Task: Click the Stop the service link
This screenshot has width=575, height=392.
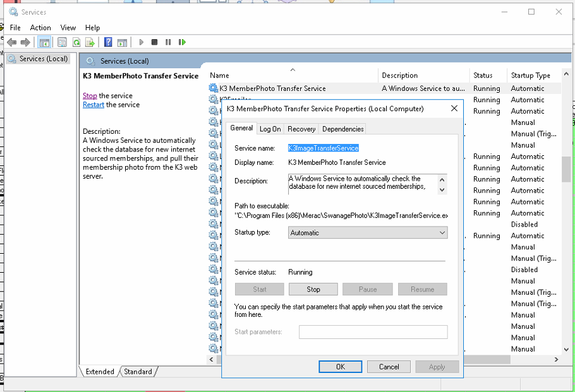Action: tap(90, 95)
